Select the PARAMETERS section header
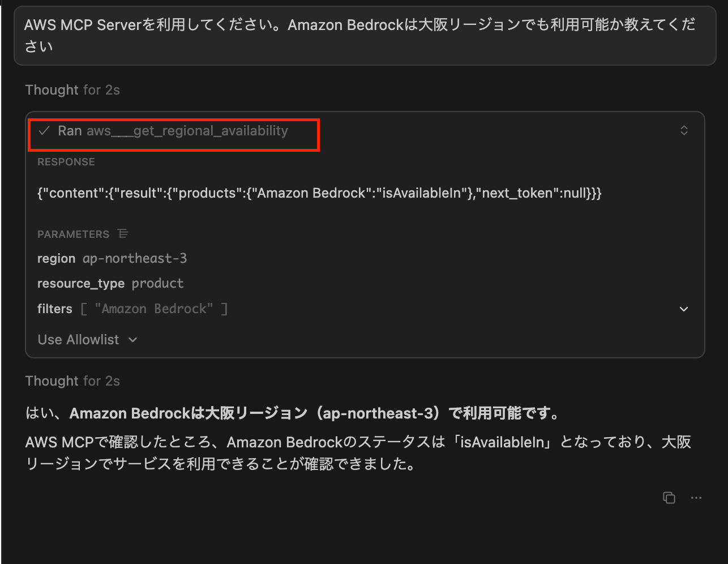 pos(74,233)
